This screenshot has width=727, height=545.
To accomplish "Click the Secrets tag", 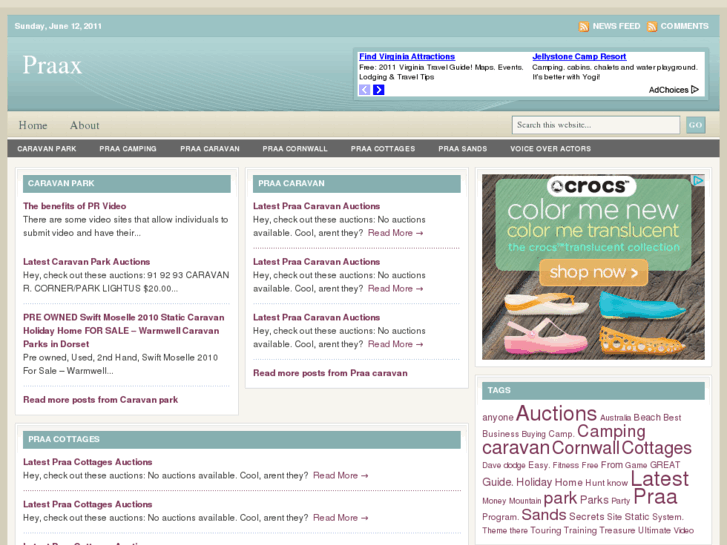I will [587, 517].
